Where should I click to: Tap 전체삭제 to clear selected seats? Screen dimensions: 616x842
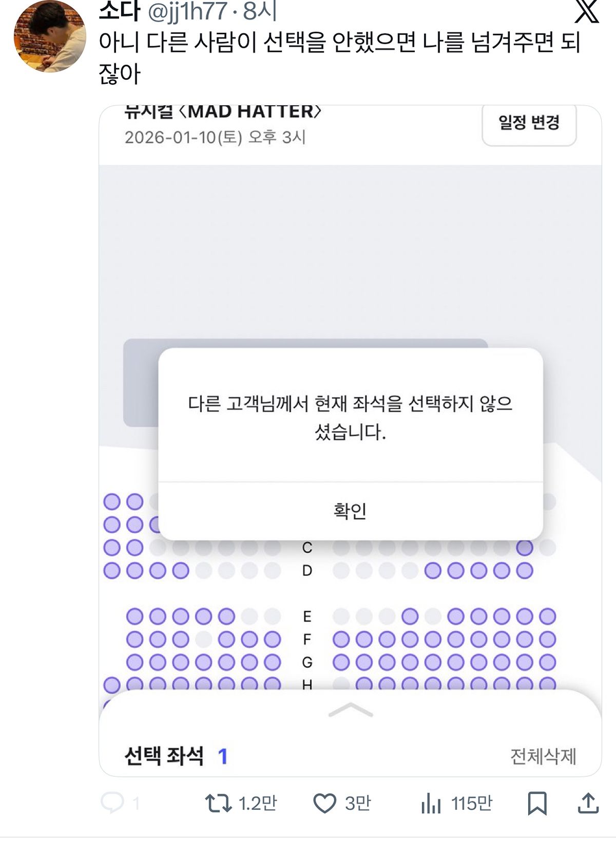pos(543,756)
